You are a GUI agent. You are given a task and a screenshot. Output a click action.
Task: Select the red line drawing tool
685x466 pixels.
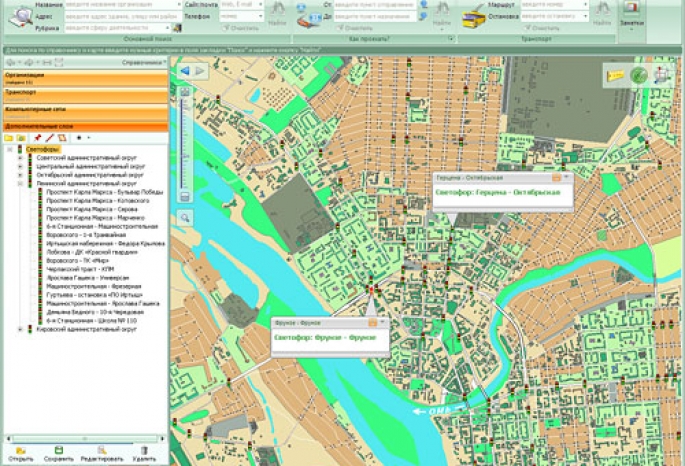tap(49, 137)
